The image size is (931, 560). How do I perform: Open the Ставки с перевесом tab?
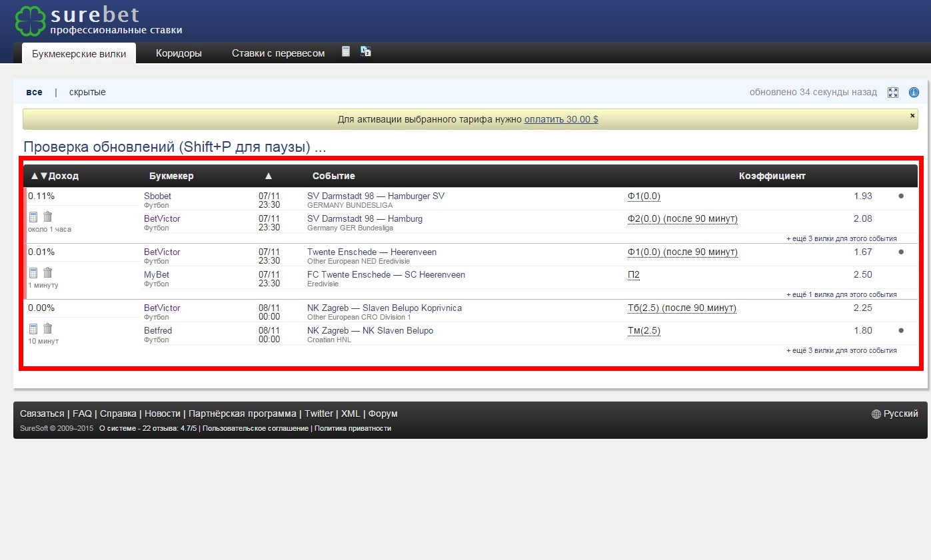278,53
